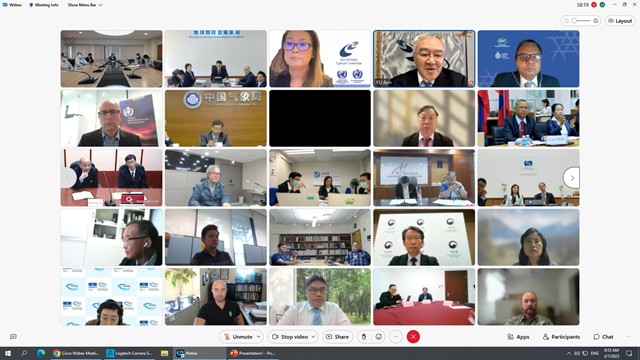This screenshot has width=640, height=360.
Task: Go to next page of video grid
Action: pyautogui.click(x=572, y=178)
